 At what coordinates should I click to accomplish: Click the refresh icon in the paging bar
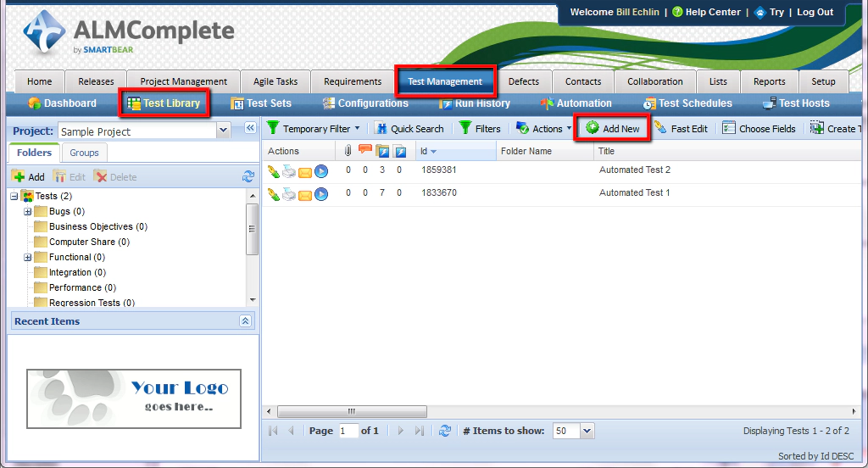click(x=444, y=431)
